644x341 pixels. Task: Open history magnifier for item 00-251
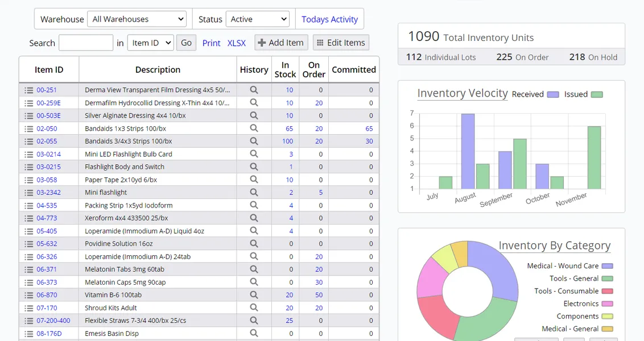pos(254,90)
